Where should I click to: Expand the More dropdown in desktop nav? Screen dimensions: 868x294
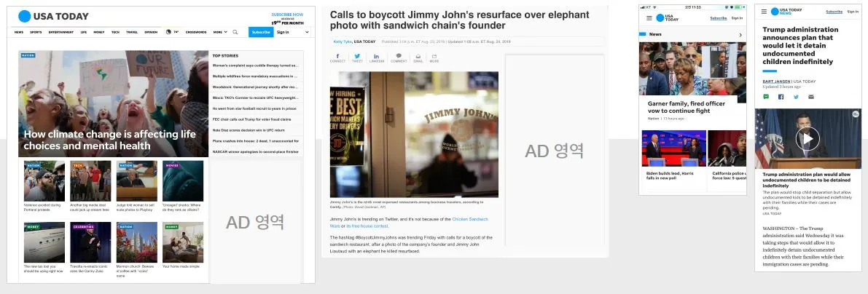pyautogui.click(x=220, y=32)
